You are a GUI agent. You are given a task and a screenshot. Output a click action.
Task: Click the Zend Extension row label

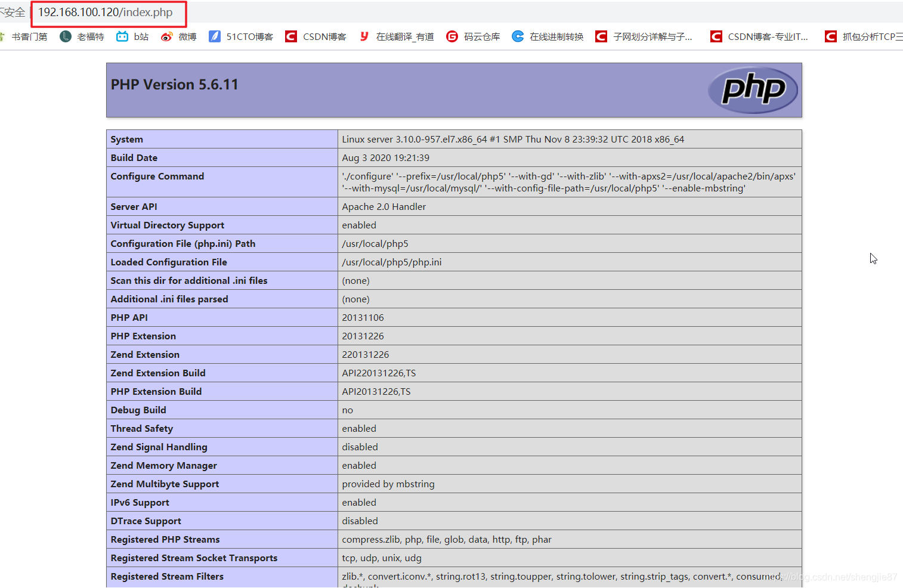pyautogui.click(x=145, y=355)
